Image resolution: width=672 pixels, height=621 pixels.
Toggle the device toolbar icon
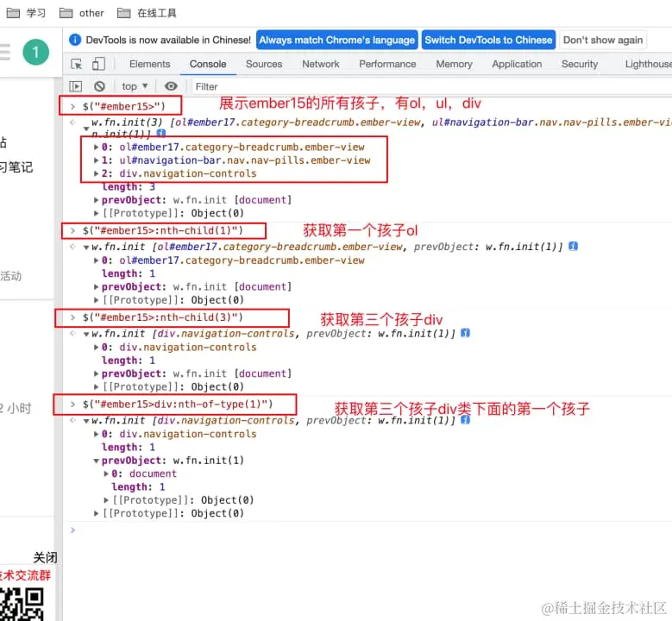pyautogui.click(x=98, y=64)
